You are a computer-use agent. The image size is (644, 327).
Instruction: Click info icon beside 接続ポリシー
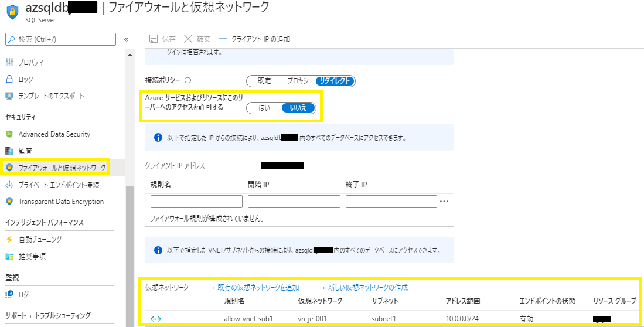coord(188,80)
